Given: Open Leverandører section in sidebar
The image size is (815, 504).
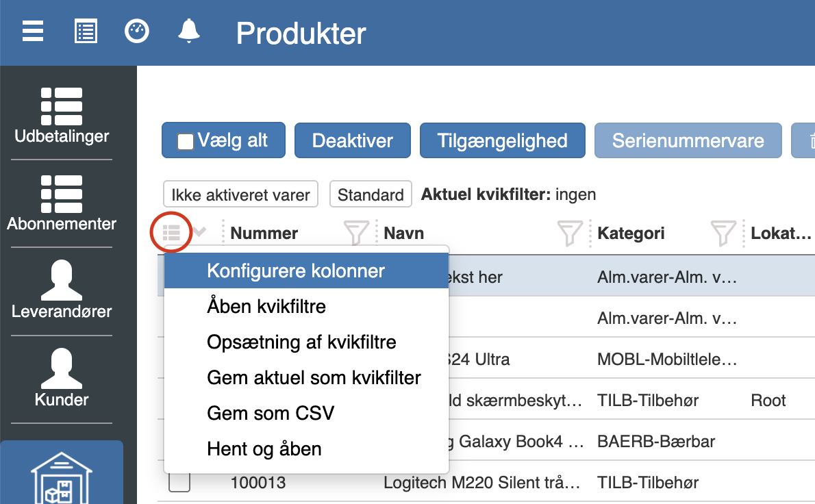Looking at the screenshot, I should point(62,291).
